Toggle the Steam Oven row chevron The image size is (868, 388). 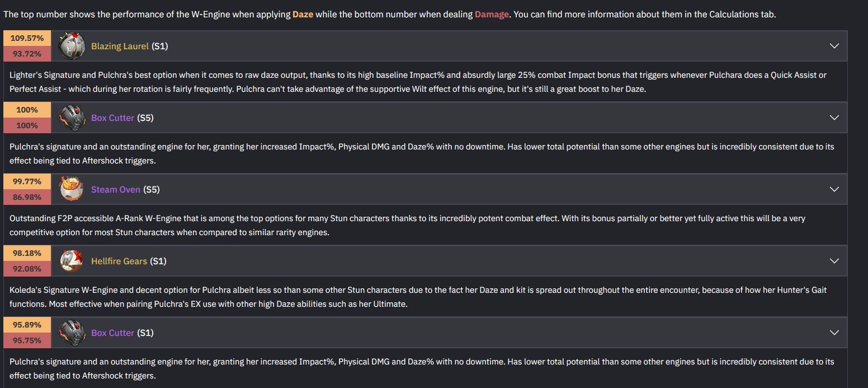[834, 189]
